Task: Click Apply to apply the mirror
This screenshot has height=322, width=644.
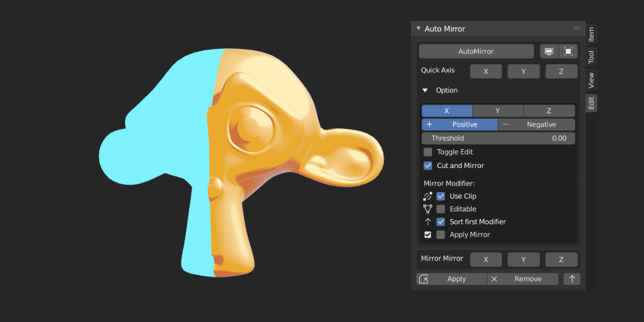Action: (457, 279)
